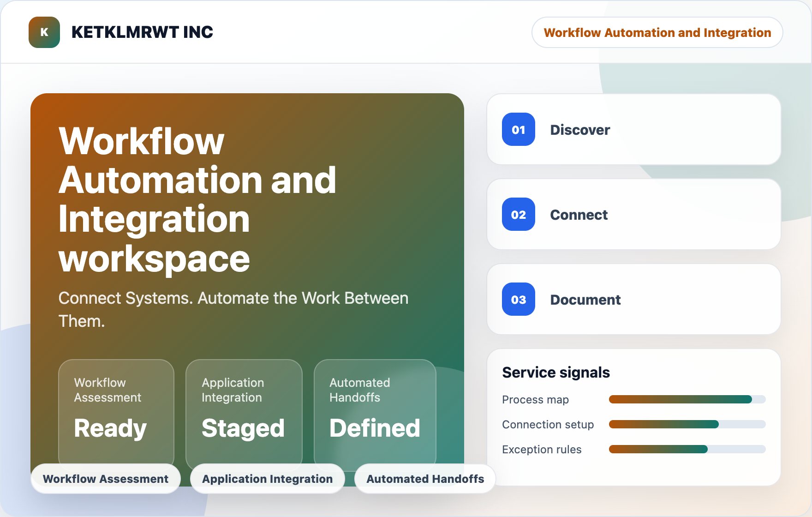Open the Document step card
This screenshot has width=812, height=517.
click(634, 299)
